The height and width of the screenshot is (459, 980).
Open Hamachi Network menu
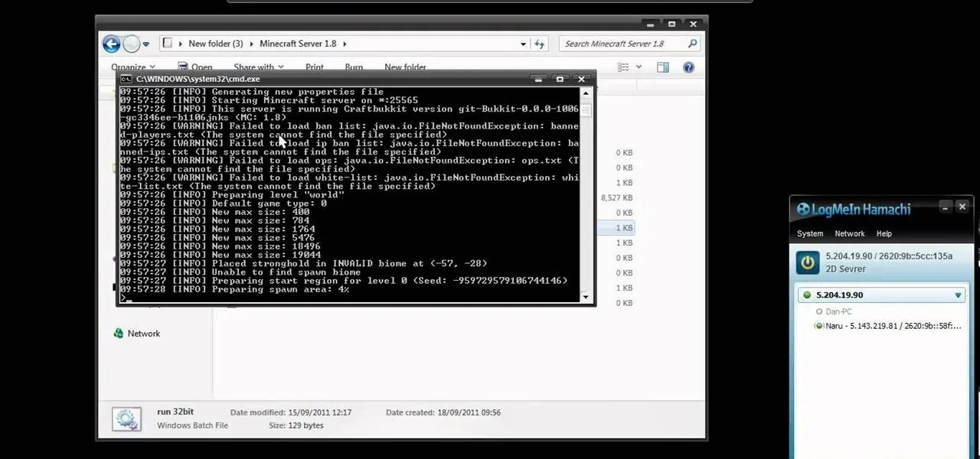click(x=849, y=233)
